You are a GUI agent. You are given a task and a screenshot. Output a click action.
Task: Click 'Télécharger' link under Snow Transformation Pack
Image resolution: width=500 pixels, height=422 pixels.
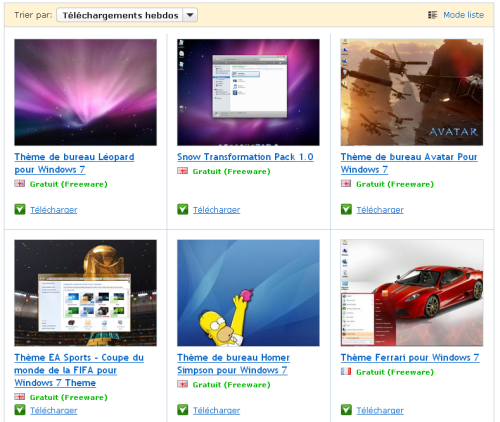217,210
